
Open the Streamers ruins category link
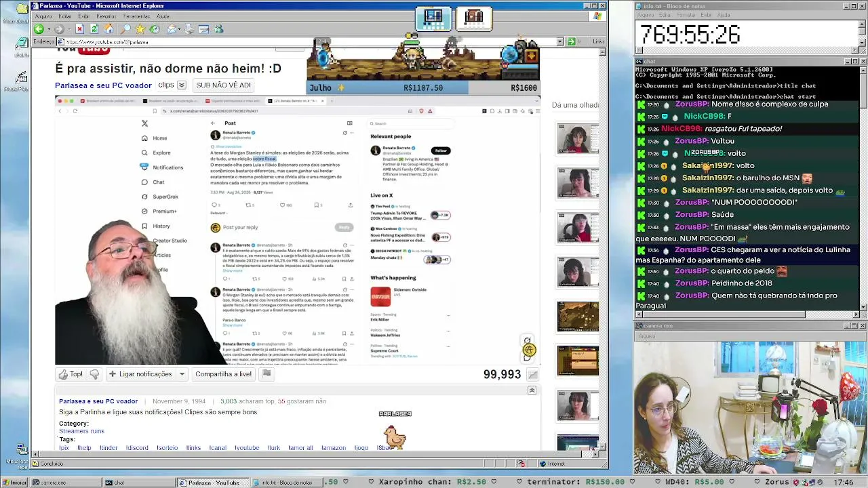(81, 431)
